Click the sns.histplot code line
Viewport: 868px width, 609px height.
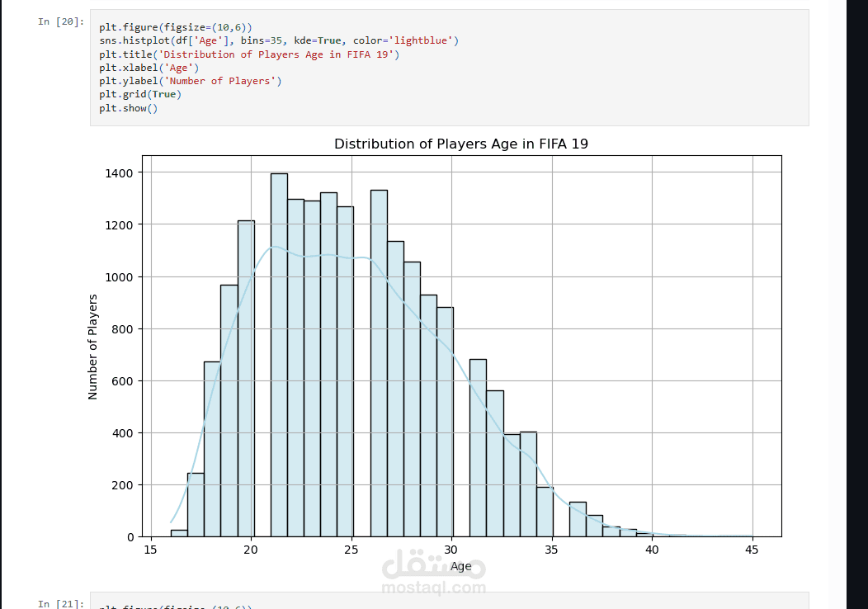pyautogui.click(x=279, y=40)
